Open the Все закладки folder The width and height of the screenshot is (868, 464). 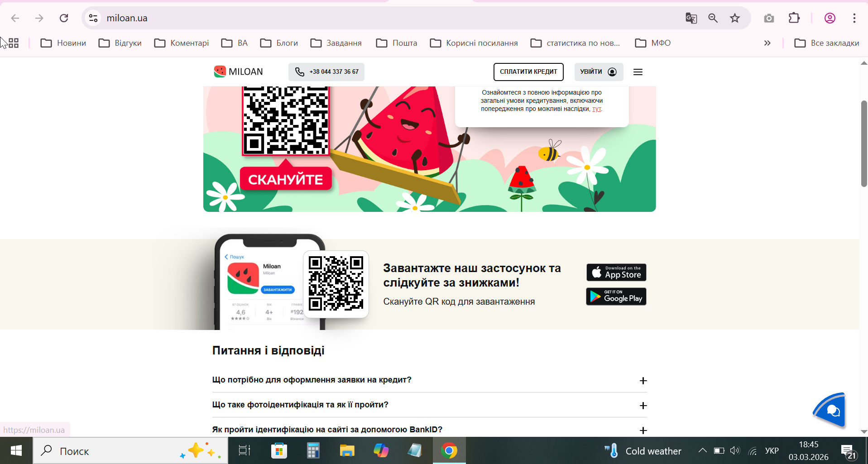point(827,43)
